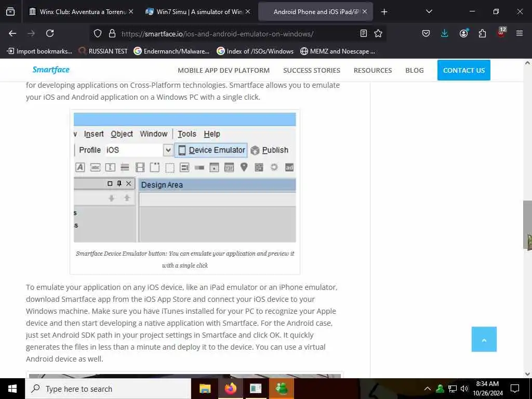532x399 pixels.
Task: Bookmark this page with the star icon
Action: [378, 33]
